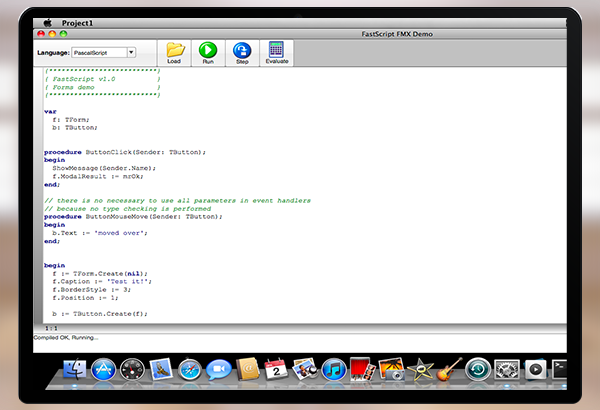The height and width of the screenshot is (410, 600).
Task: Expand the Language PascalScript dropdown
Action: (x=131, y=52)
